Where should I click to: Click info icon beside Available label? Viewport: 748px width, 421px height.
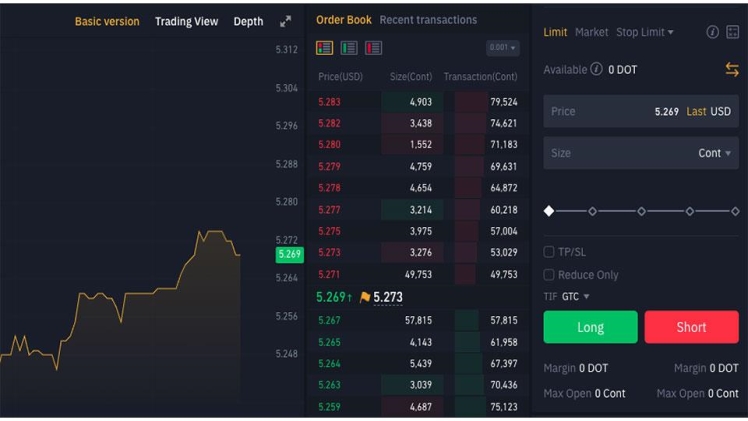pos(596,69)
